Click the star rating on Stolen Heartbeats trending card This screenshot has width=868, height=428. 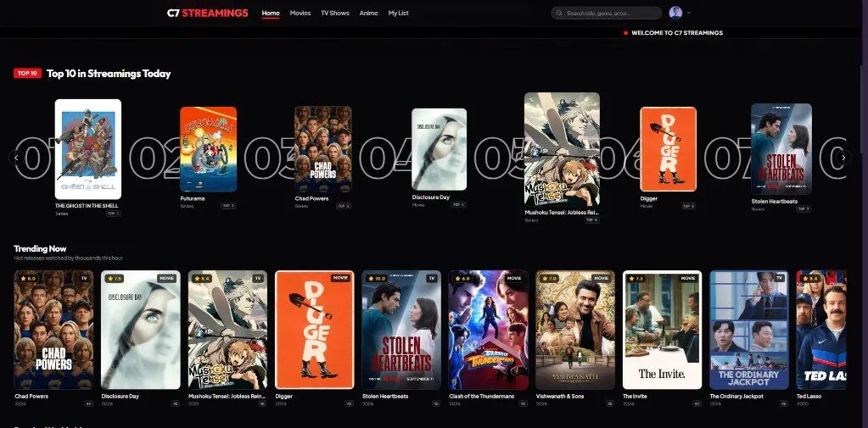coord(376,278)
